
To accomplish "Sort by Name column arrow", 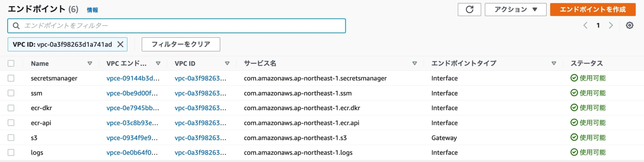I will (x=90, y=63).
